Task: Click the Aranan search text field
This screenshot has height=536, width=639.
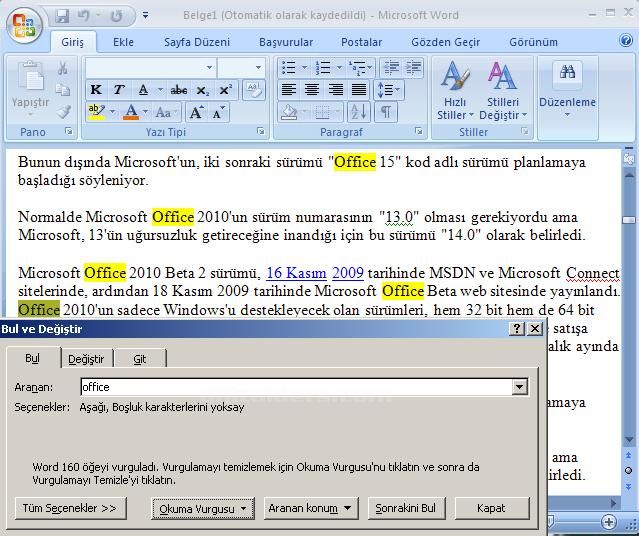Action: [x=296, y=387]
